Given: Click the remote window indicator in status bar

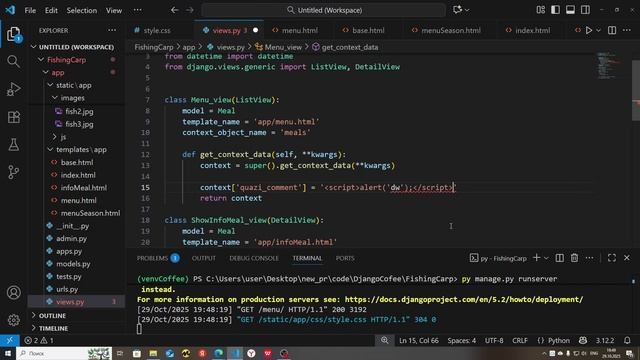Looking at the screenshot, I should coord(9,340).
